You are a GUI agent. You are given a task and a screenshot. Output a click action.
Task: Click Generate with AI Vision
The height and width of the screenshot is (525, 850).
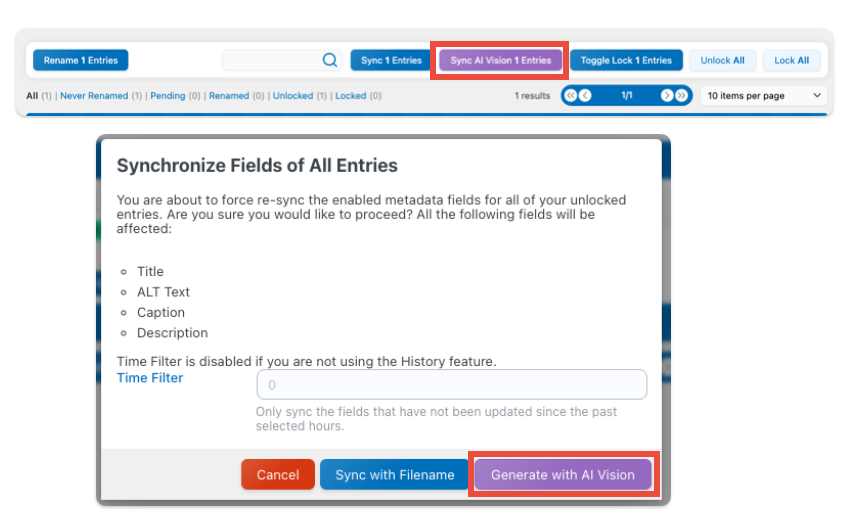click(563, 475)
